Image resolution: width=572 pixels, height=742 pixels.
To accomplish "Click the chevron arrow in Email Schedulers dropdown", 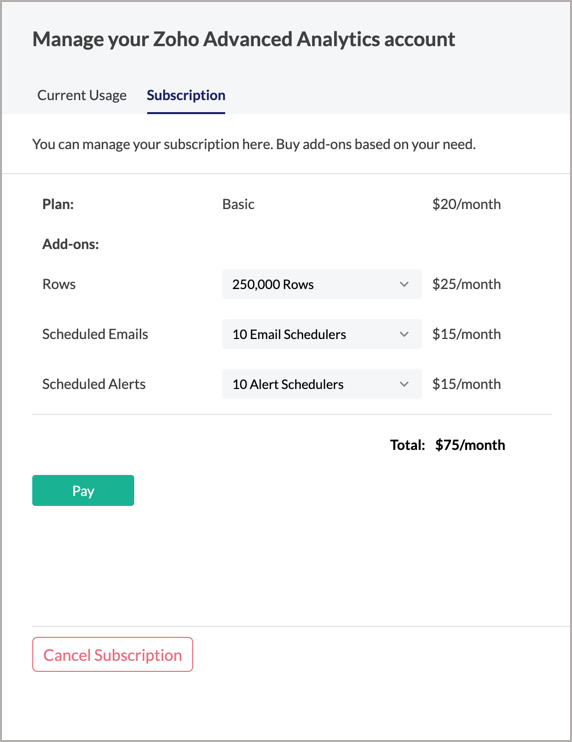I will [x=404, y=334].
